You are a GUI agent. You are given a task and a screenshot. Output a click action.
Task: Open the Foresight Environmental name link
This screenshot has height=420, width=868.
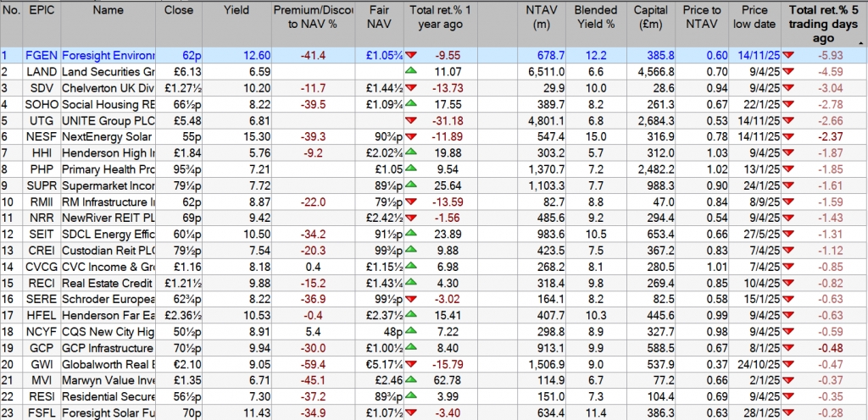point(108,56)
